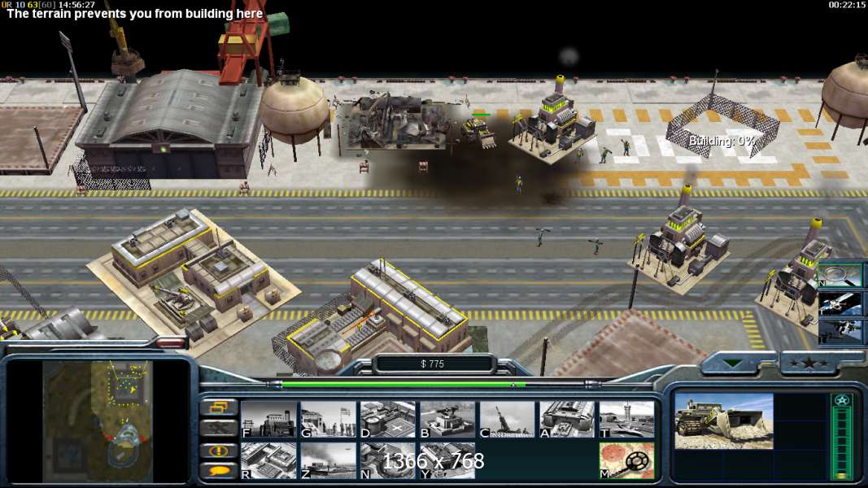The height and width of the screenshot is (488, 868).
Task: Select the dozer with green health bar
Action: [479, 133]
